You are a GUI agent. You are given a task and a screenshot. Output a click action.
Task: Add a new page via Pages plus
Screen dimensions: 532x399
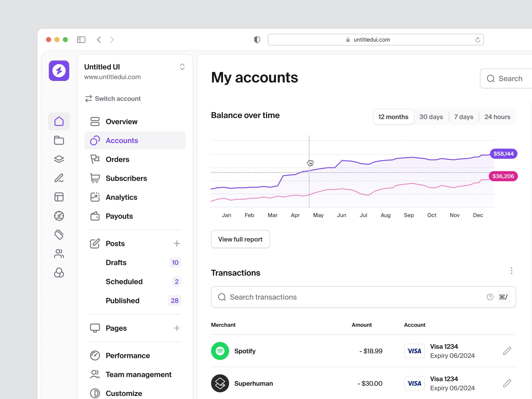(x=177, y=328)
